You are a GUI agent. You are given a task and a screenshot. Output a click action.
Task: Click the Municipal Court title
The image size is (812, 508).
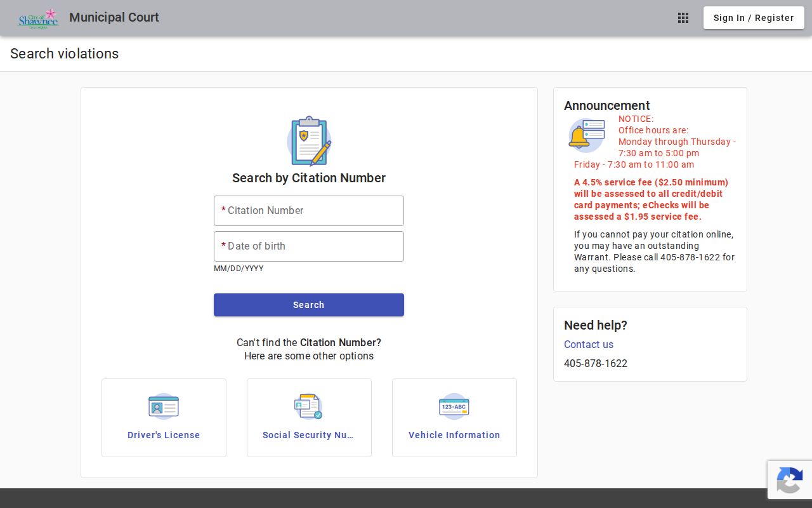[x=114, y=17]
